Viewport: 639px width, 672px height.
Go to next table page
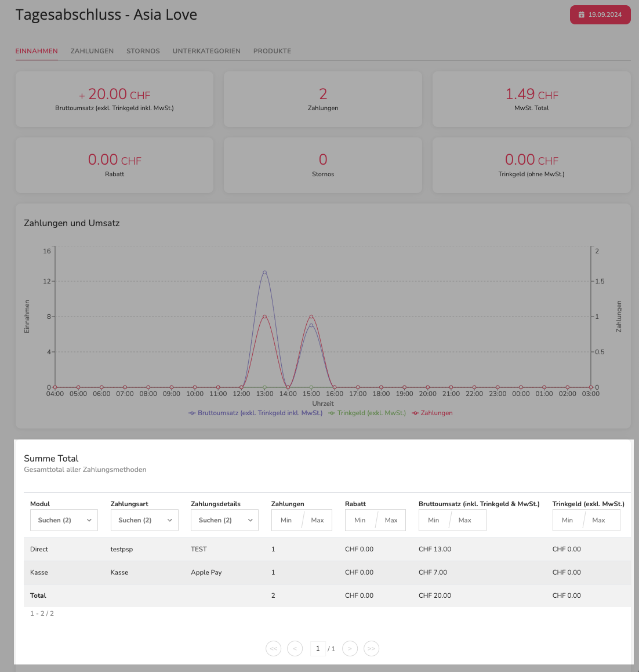click(x=350, y=648)
